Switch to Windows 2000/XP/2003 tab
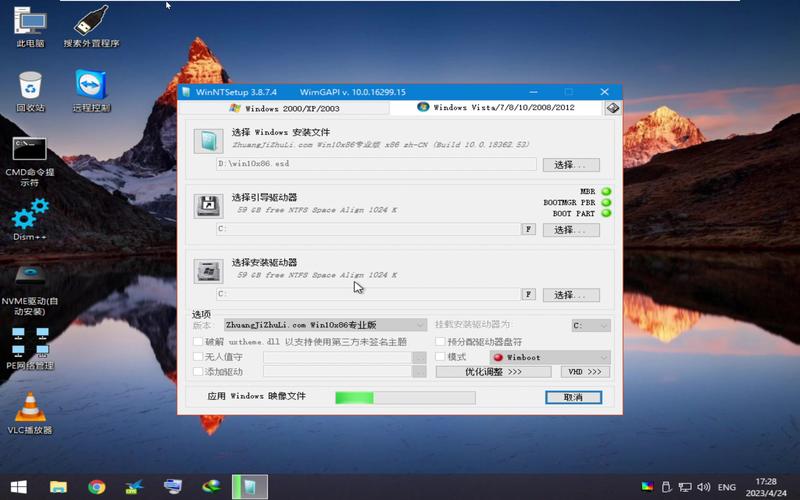 285,108
